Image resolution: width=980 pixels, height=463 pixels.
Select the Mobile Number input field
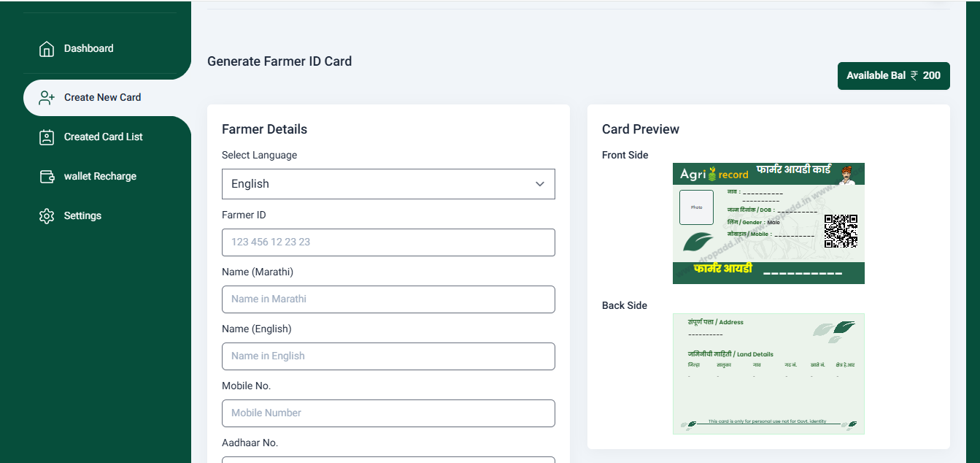pos(388,413)
